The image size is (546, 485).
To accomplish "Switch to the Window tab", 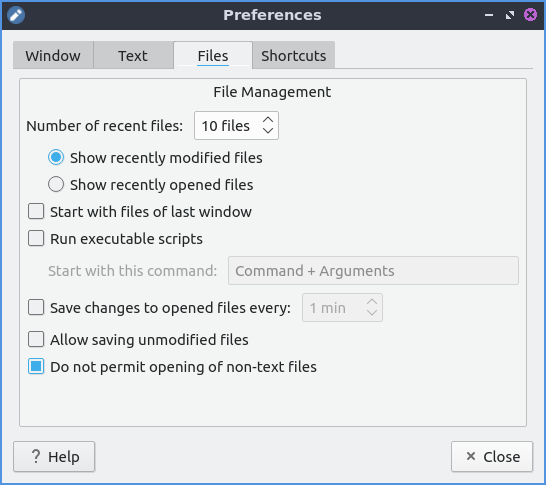I will coord(53,55).
